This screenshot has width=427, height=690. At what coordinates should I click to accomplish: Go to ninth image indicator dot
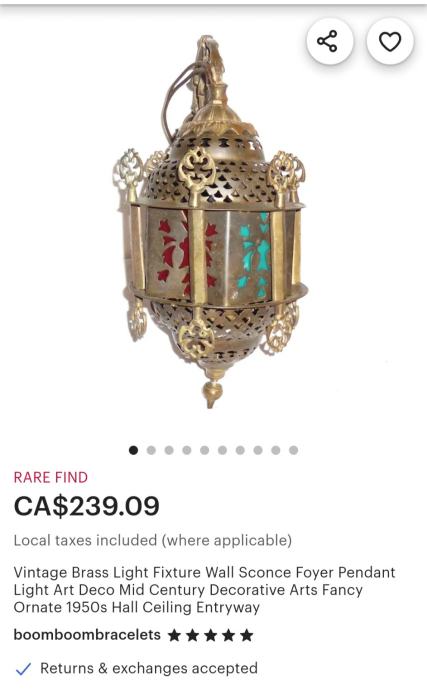click(276, 450)
